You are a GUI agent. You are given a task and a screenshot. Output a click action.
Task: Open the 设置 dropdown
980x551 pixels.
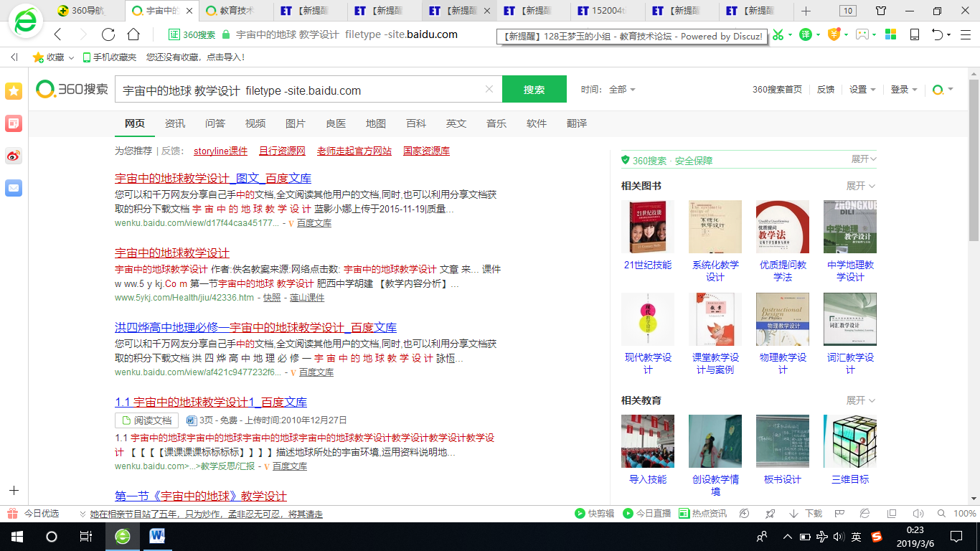(862, 90)
